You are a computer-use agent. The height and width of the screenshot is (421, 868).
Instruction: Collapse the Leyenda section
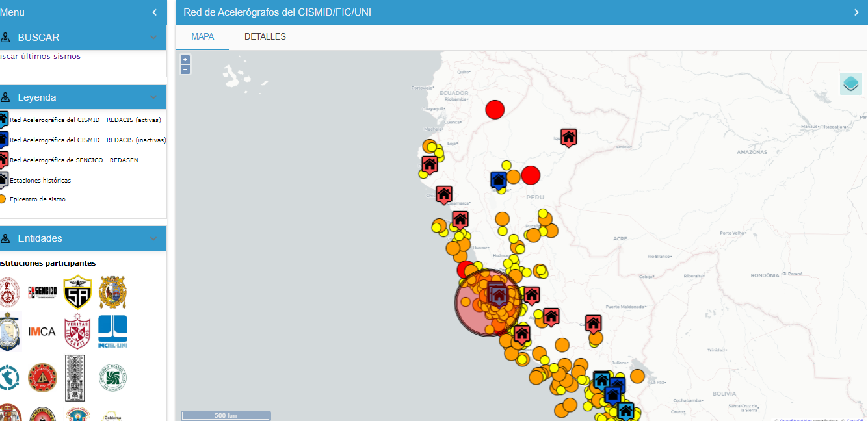(153, 97)
